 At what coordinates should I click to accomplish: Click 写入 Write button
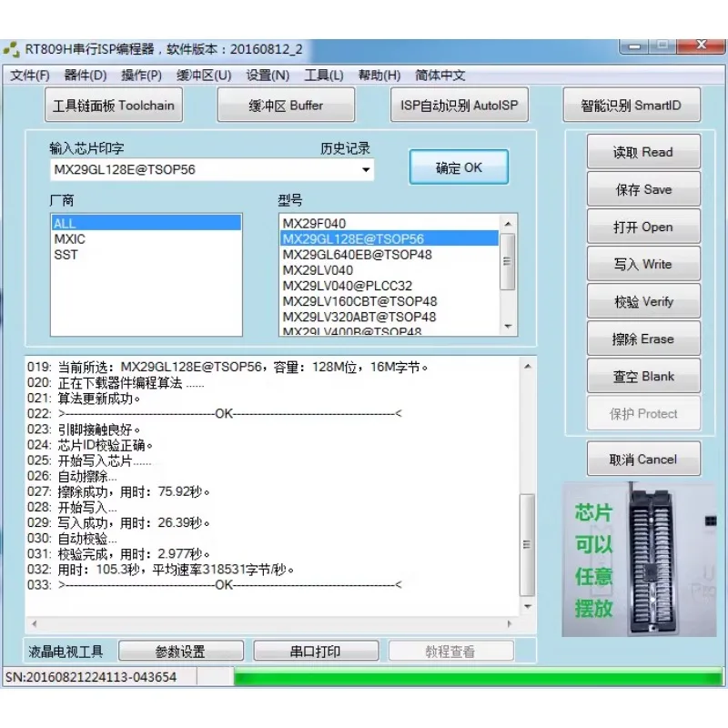643,264
